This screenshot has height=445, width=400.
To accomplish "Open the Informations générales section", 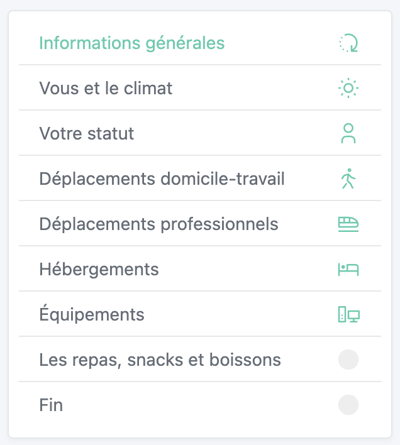I will click(x=132, y=43).
